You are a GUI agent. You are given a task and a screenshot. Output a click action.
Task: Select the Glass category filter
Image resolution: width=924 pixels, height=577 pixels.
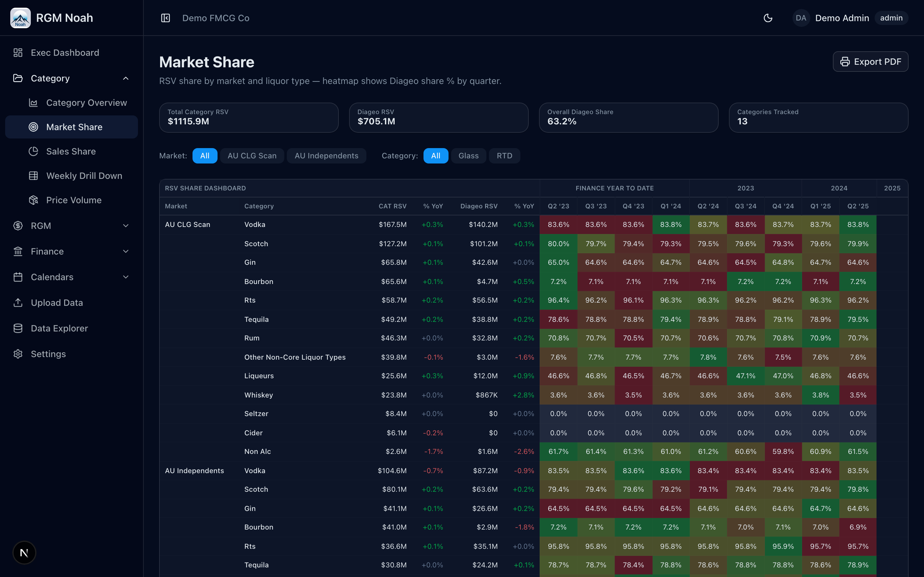(x=468, y=156)
